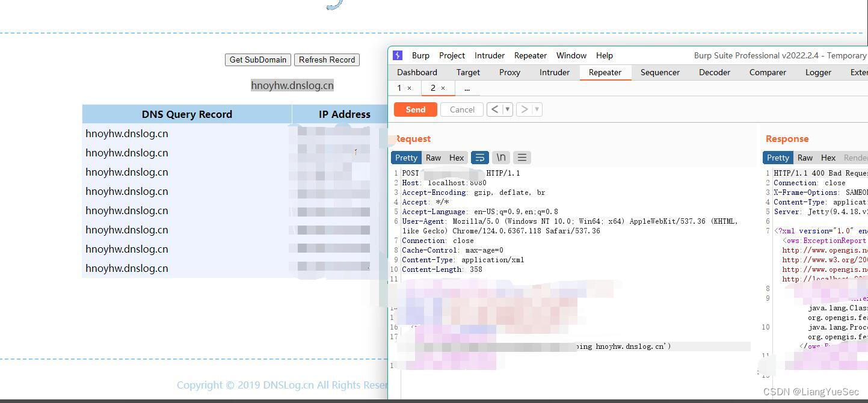Click the IP Address column header
The width and height of the screenshot is (868, 403).
345,114
